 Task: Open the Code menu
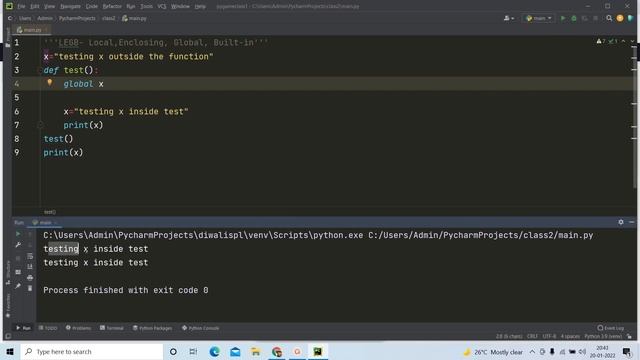coord(92,7)
